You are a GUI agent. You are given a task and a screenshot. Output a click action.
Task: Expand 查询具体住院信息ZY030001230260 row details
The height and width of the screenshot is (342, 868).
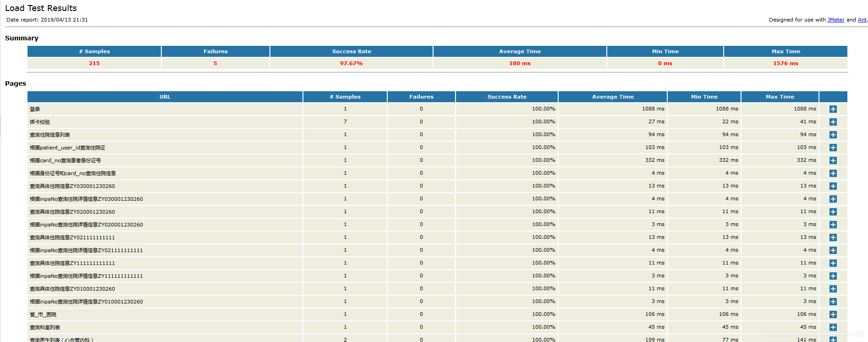point(833,186)
